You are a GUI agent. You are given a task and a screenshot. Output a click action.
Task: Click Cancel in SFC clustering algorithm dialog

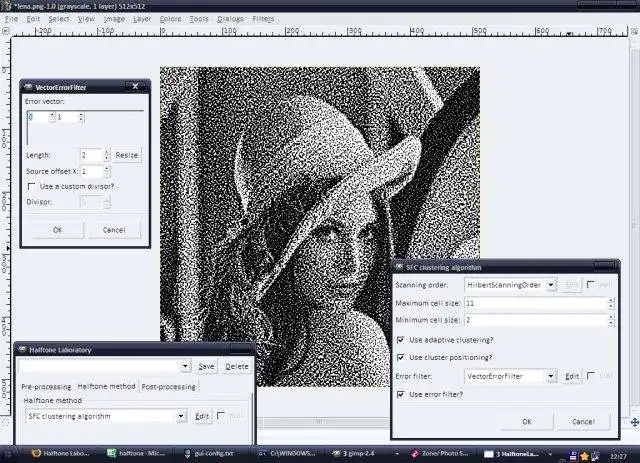[x=583, y=421]
